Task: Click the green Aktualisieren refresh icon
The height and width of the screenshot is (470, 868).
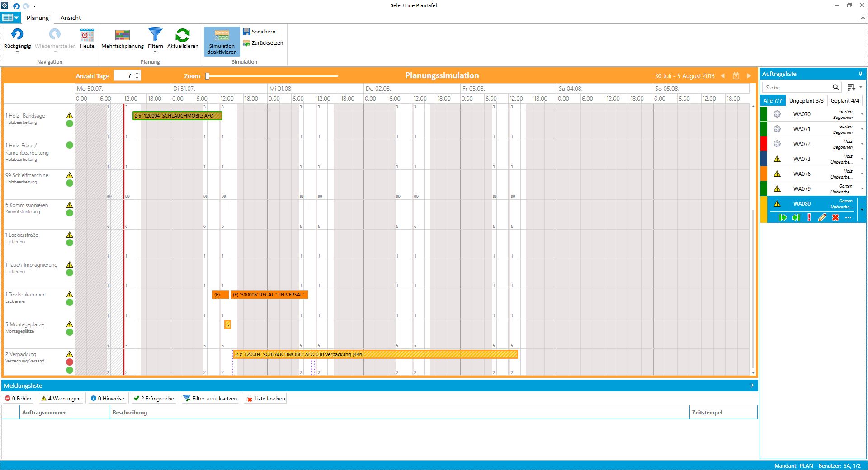Action: point(183,36)
